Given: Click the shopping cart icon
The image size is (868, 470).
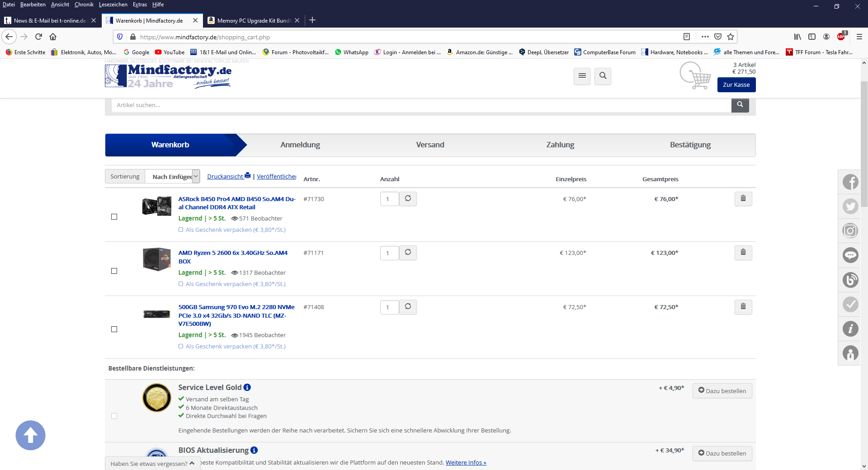Looking at the screenshot, I should [696, 76].
